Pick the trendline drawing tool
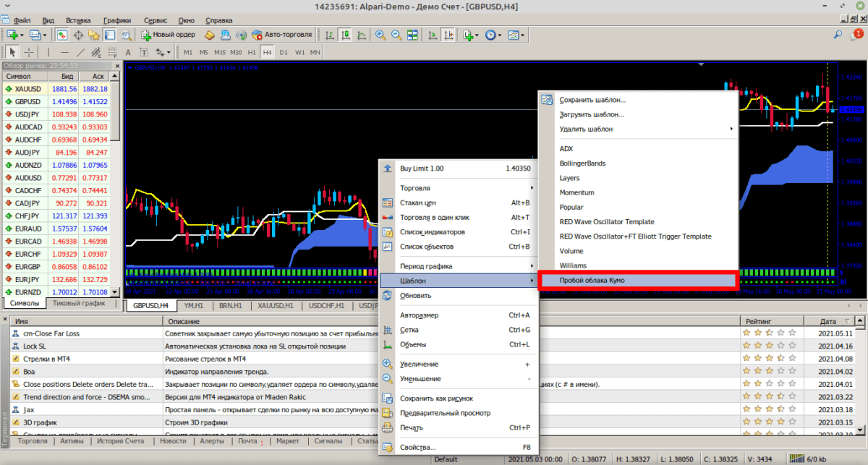This screenshot has width=868, height=465. click(x=80, y=53)
